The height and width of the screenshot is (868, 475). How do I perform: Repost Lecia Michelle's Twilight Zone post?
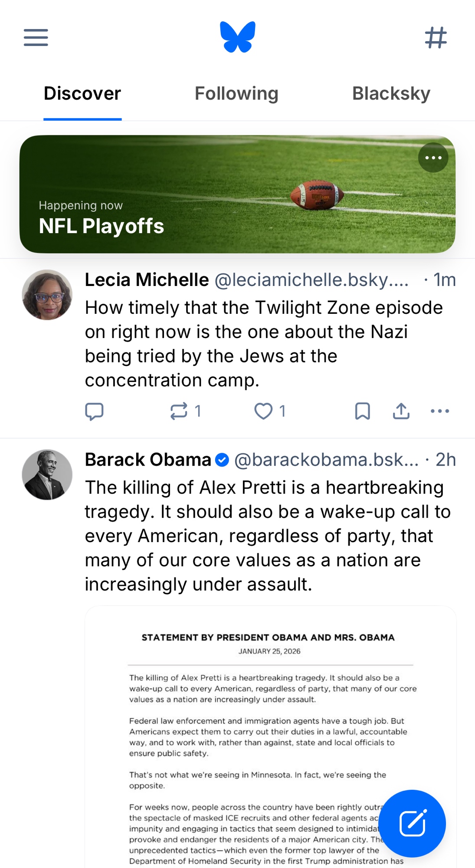click(179, 411)
